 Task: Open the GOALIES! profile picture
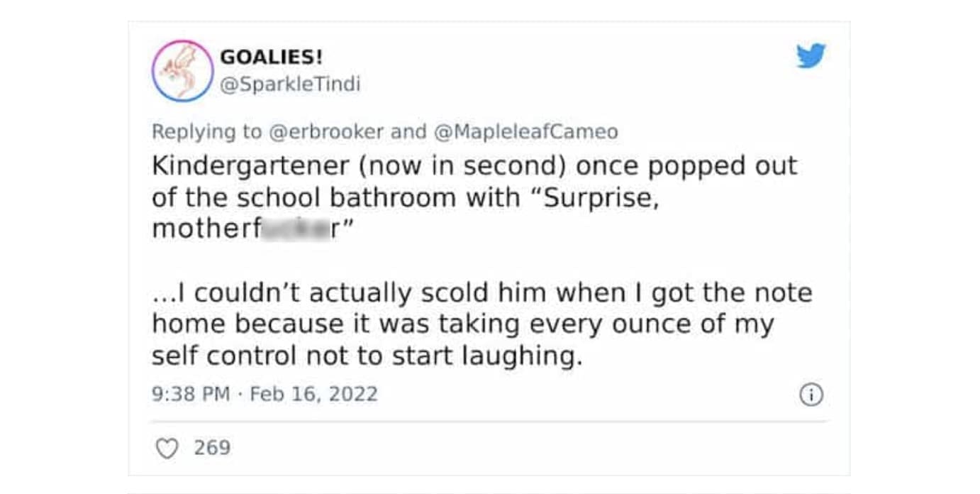[x=182, y=70]
